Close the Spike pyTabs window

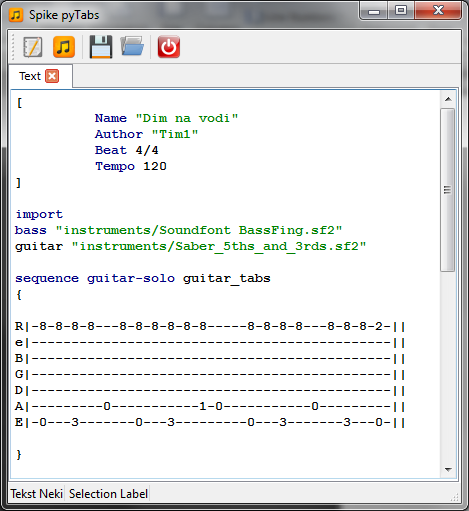point(438,11)
